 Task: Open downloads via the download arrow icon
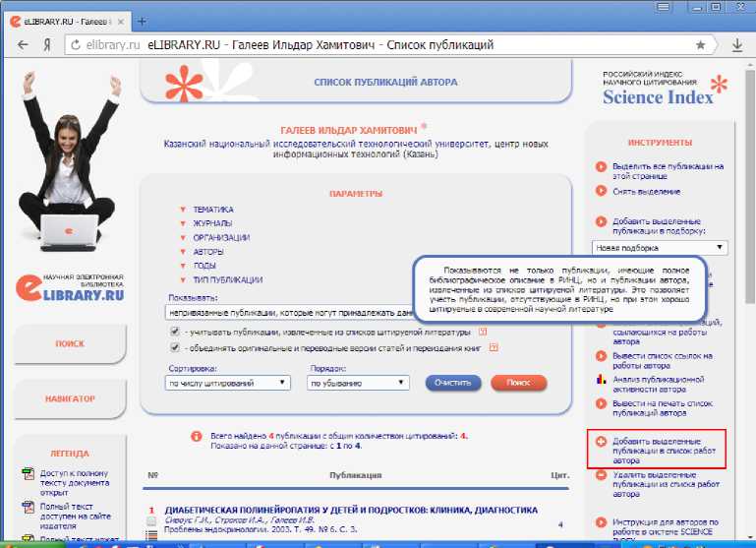[x=736, y=45]
